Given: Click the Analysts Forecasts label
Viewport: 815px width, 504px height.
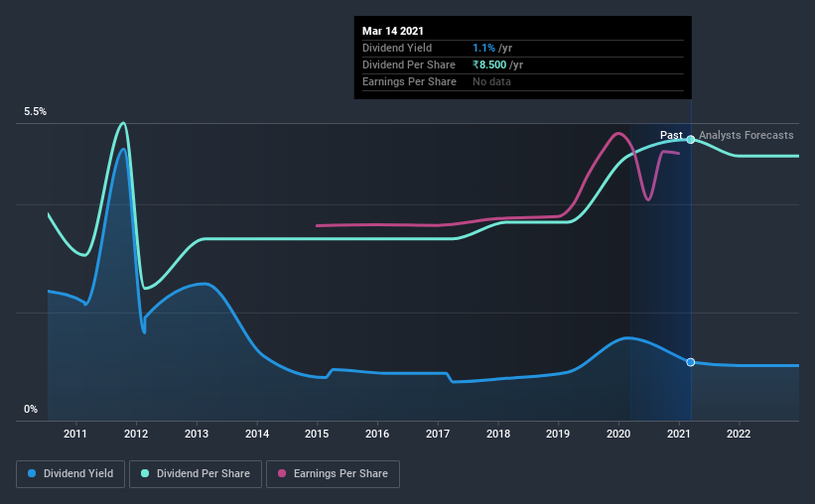Looking at the screenshot, I should click(746, 135).
